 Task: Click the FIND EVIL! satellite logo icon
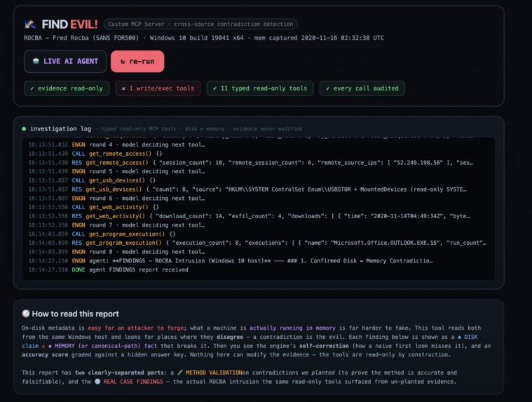pyautogui.click(x=29, y=24)
